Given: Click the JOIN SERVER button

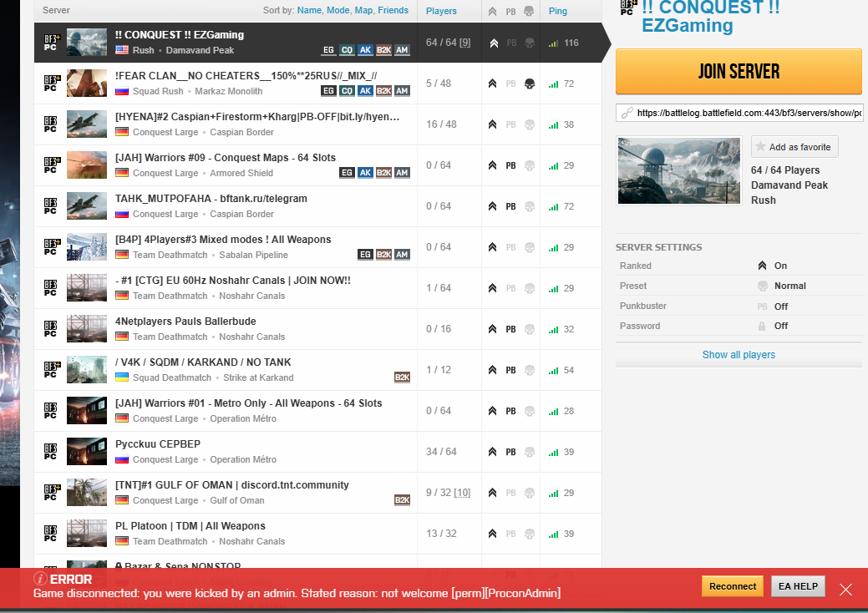Looking at the screenshot, I should click(x=739, y=71).
